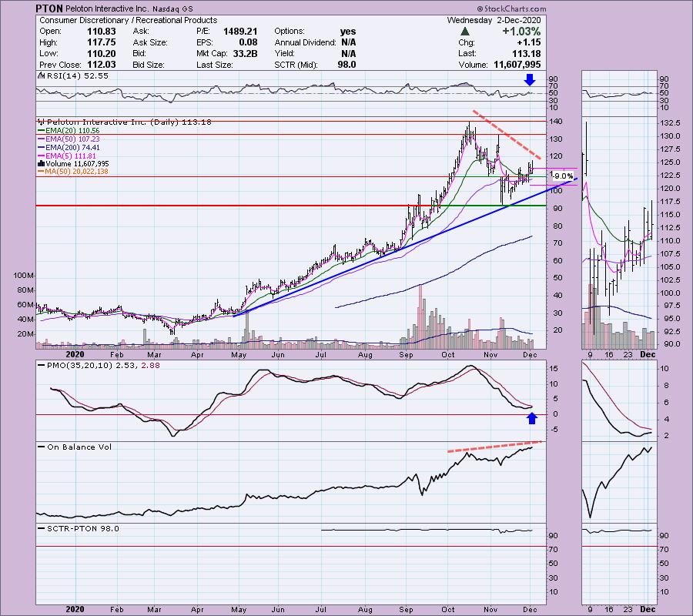Click the '9.0%' annotation label

[563, 176]
